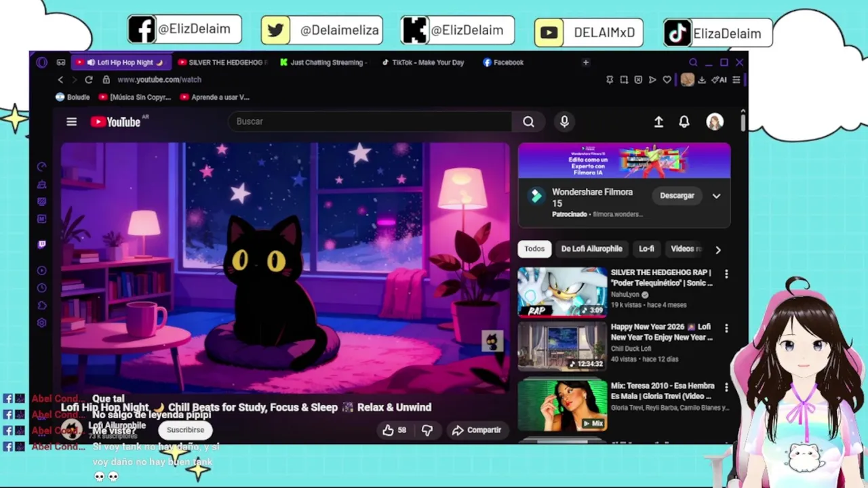Switch to TikTok - Make Your Day tab
Viewport: 868px width, 488px height.
424,62
